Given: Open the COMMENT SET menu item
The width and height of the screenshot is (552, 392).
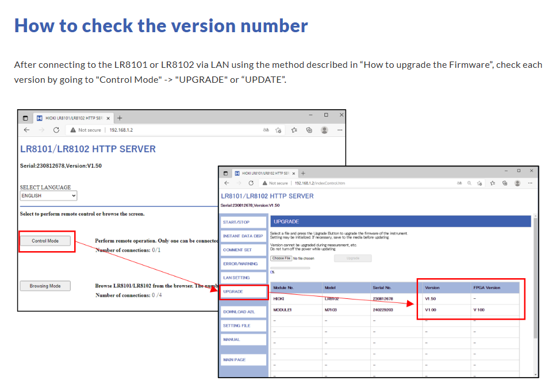Looking at the screenshot, I should coord(243,250).
